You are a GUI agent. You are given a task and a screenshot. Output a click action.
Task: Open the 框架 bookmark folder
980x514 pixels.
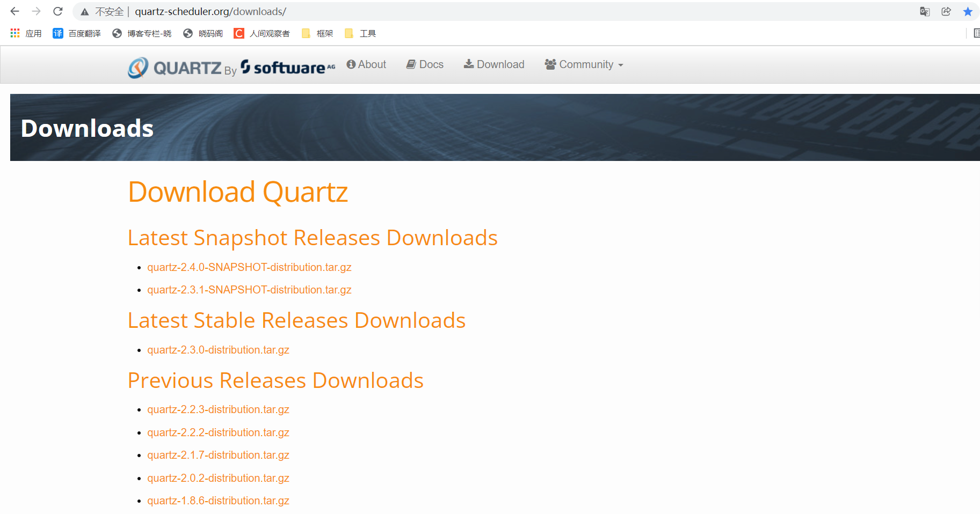click(x=317, y=33)
